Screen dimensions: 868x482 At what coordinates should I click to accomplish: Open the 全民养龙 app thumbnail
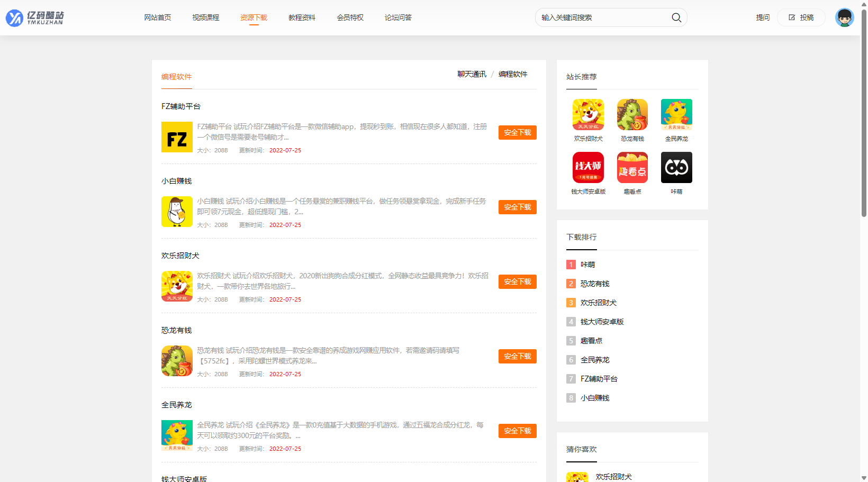(x=177, y=435)
